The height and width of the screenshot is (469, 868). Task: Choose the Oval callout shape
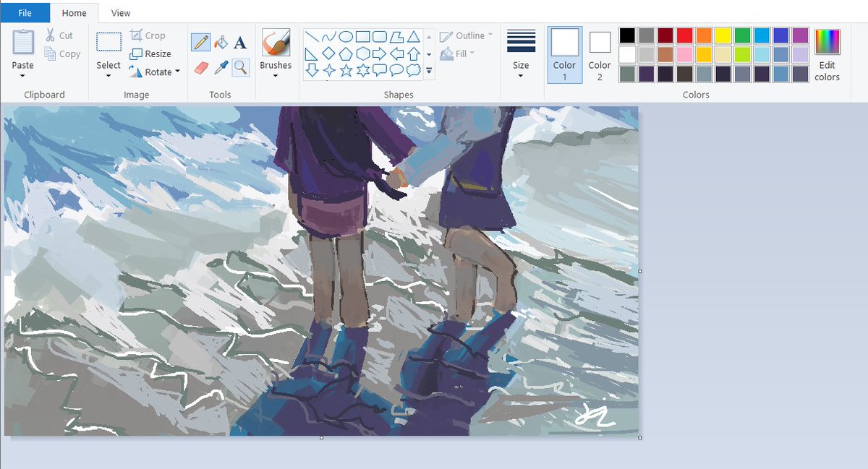pyautogui.click(x=396, y=70)
